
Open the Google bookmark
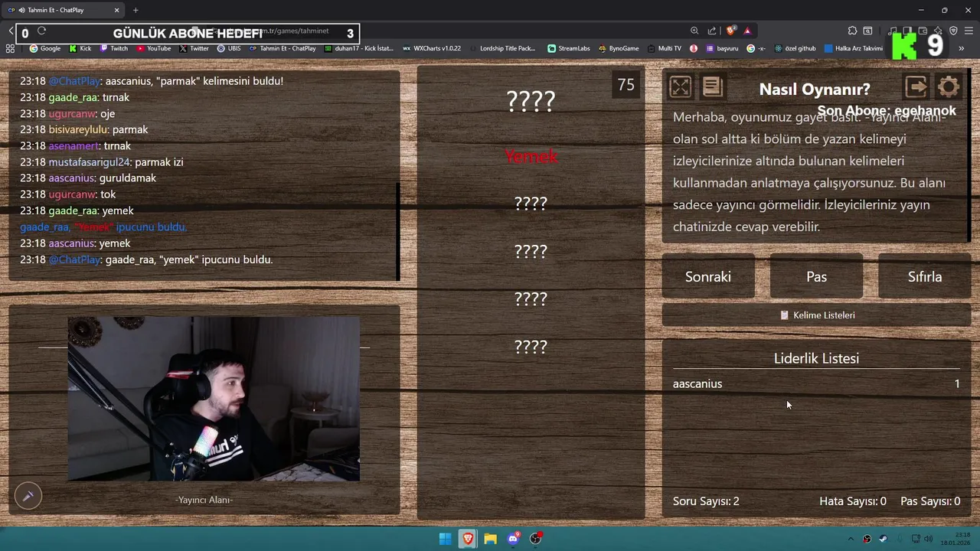click(45, 48)
